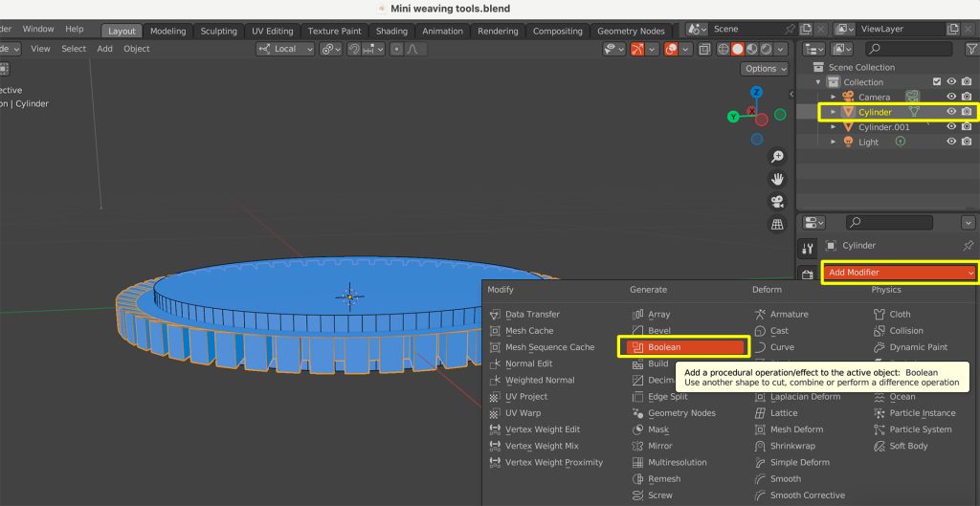This screenshot has width=980, height=506.
Task: Disable Cylinder.001 in renders camera icon
Action: tap(967, 127)
